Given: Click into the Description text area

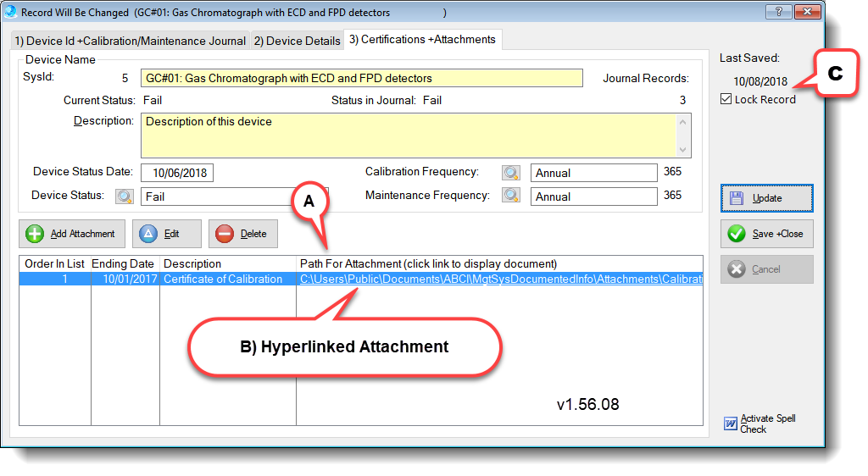Looking at the screenshot, I should pos(407,134).
